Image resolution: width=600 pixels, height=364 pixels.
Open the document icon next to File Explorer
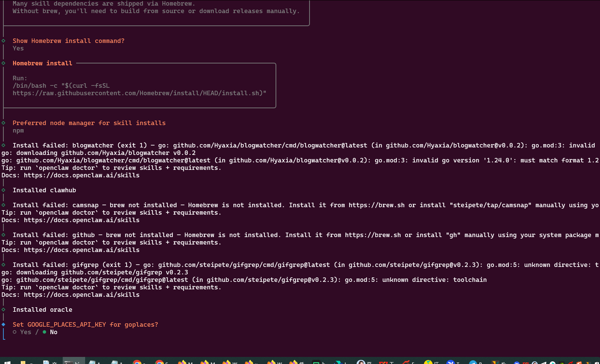(46, 362)
